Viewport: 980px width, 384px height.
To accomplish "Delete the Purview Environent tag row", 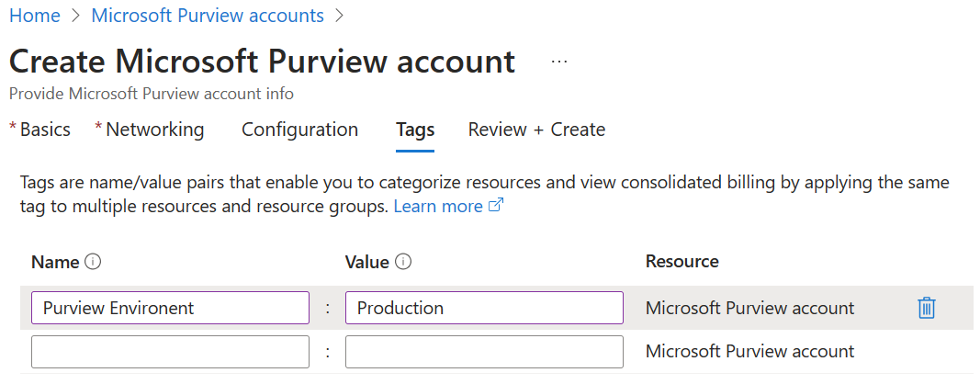I will point(926,308).
